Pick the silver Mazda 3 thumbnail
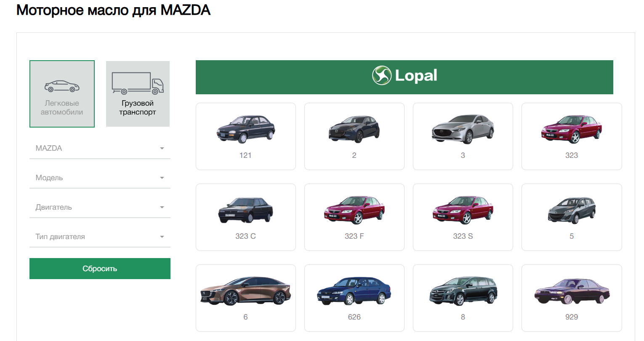This screenshot has height=341, width=644. [463, 130]
